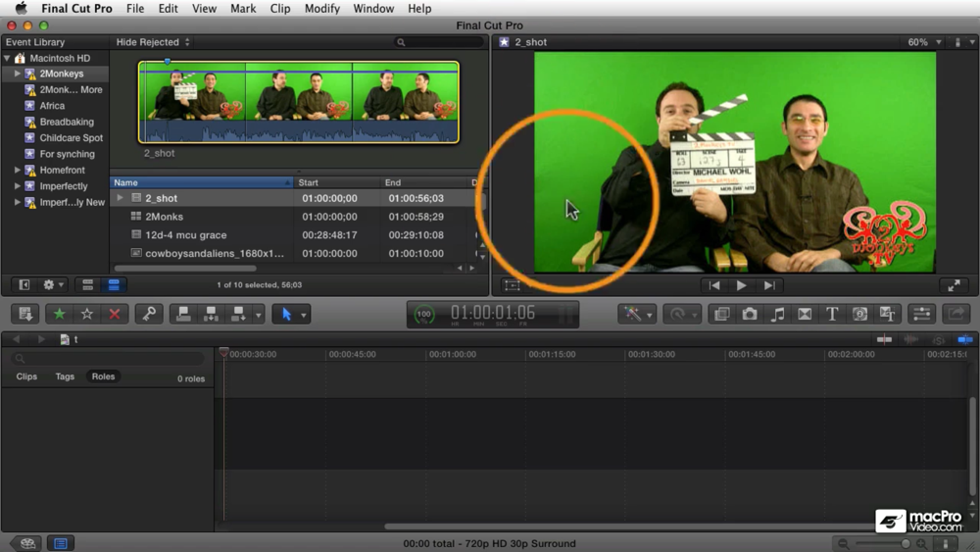
Task: Mark clip as Favorite with green star
Action: click(x=59, y=315)
